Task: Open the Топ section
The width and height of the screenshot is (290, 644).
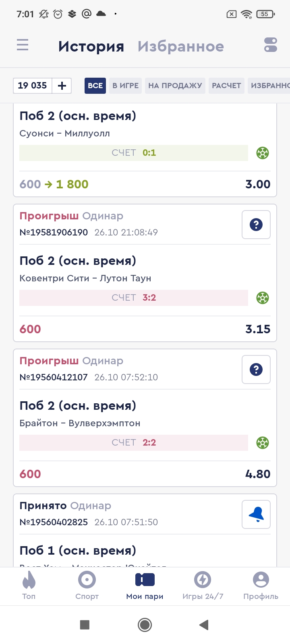Action: point(29,586)
